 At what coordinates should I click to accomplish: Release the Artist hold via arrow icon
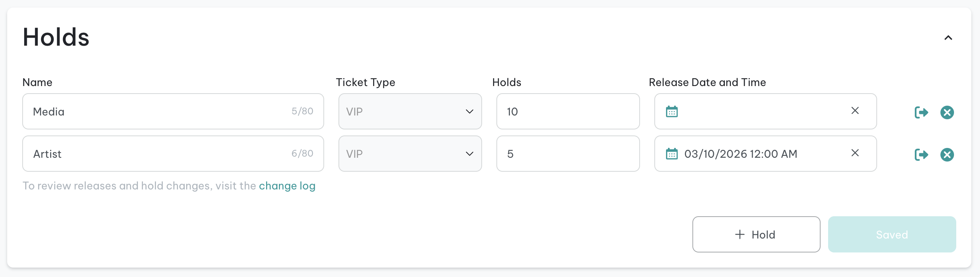pyautogui.click(x=921, y=155)
